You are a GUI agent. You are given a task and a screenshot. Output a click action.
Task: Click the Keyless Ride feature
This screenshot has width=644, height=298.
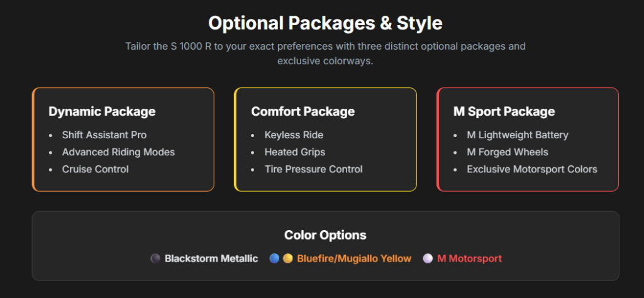[x=294, y=135]
